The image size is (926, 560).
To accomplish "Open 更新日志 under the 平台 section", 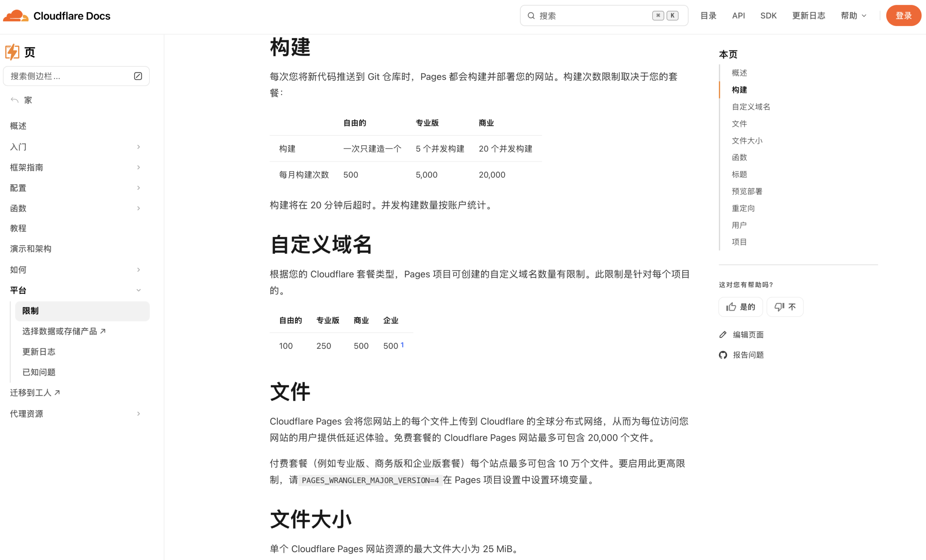I will point(39,352).
